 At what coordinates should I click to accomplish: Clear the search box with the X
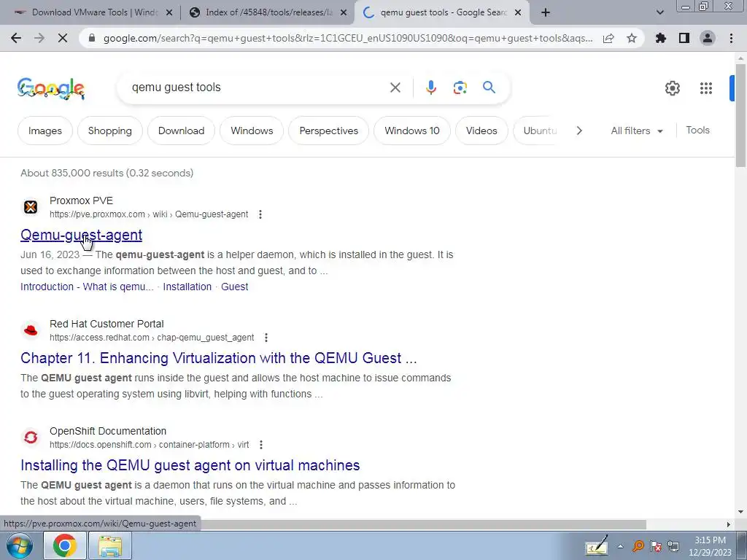pyautogui.click(x=395, y=87)
